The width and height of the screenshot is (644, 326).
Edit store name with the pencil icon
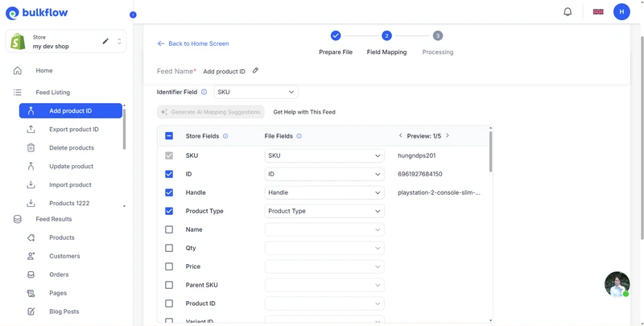105,41
